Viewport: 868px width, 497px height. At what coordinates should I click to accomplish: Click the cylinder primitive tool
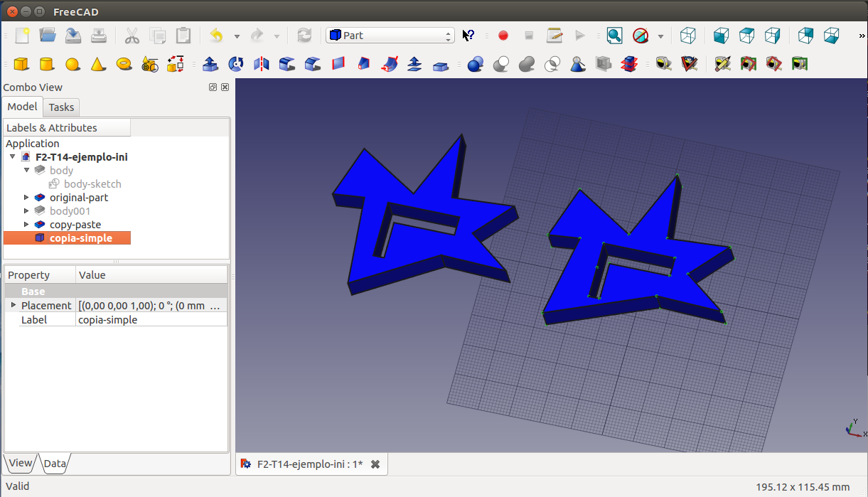pyautogui.click(x=47, y=65)
